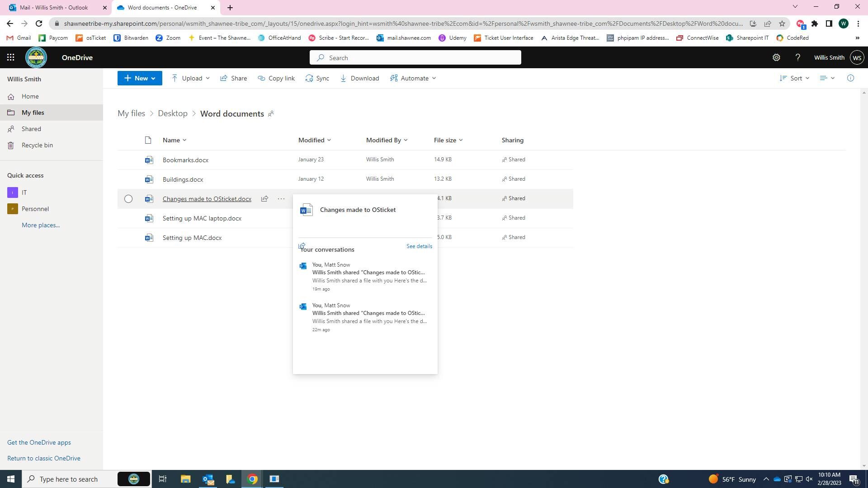Viewport: 868px width, 488px height.
Task: Click See details in the conversations card
Action: pyautogui.click(x=419, y=246)
